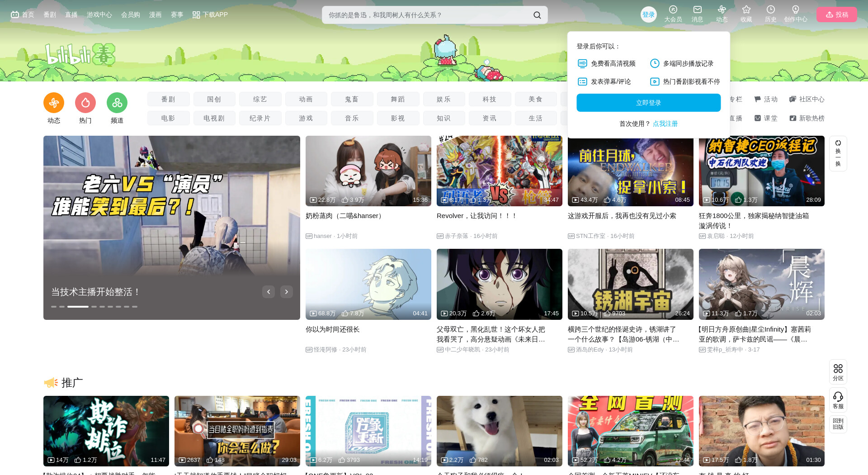Select the active carousel indicator bar
Screen dimensions: 868x475
tap(78, 307)
